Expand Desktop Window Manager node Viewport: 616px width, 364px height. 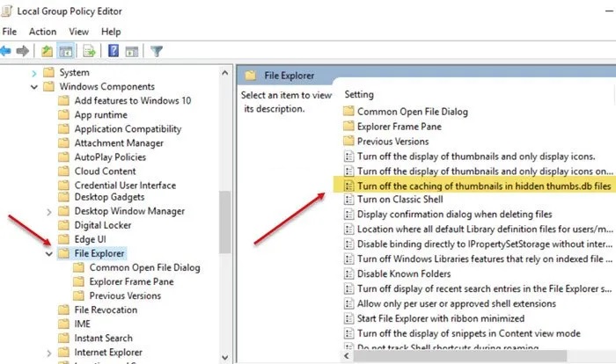(49, 212)
